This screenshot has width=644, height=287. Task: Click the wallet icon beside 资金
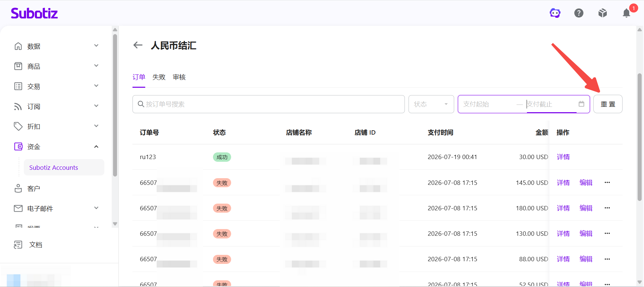pos(18,147)
